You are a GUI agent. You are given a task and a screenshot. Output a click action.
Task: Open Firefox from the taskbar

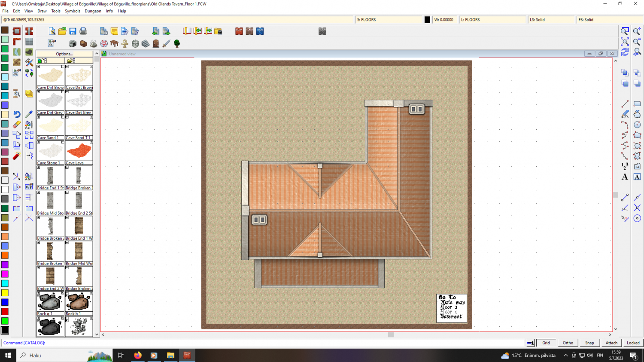point(137,355)
